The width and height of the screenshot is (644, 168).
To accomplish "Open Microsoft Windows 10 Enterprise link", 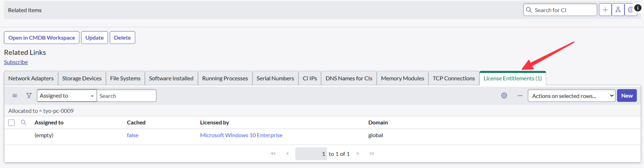I will coord(241,135).
